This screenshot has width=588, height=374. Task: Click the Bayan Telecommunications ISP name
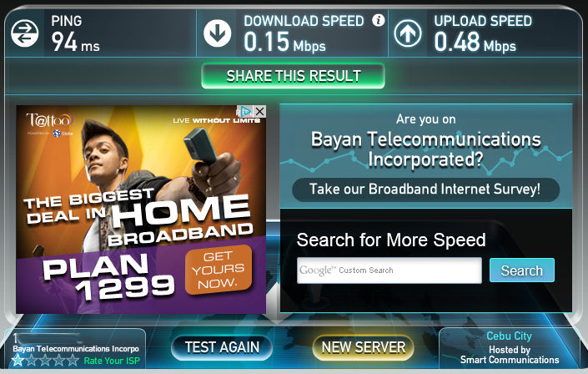click(76, 348)
